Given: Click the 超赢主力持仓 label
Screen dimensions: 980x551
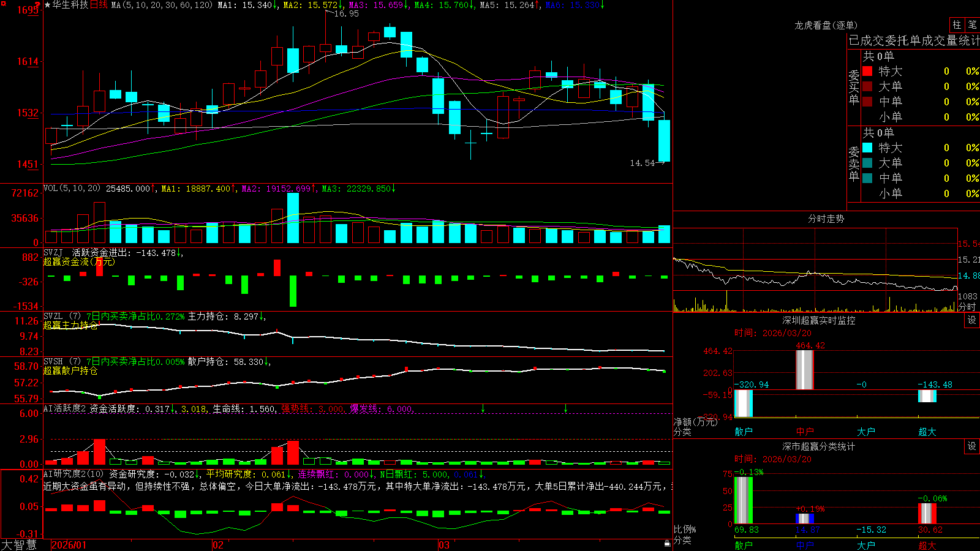Looking at the screenshot, I should click(70, 325).
